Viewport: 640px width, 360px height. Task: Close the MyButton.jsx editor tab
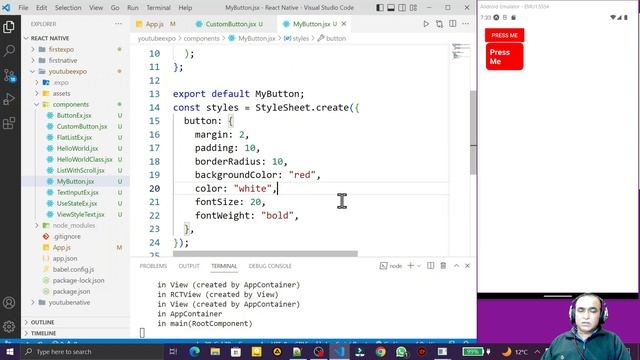pyautogui.click(x=344, y=24)
